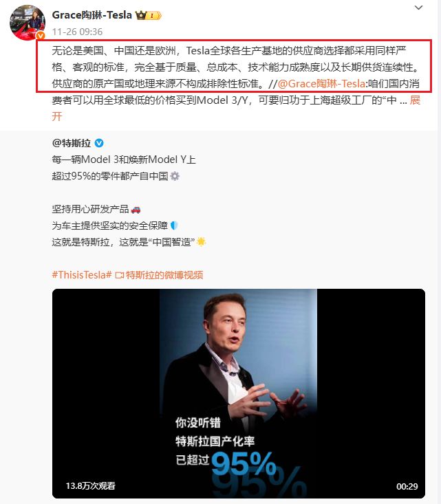Click the 13.8万次观看 view count
Screen dimensions: 441x504
point(90,485)
